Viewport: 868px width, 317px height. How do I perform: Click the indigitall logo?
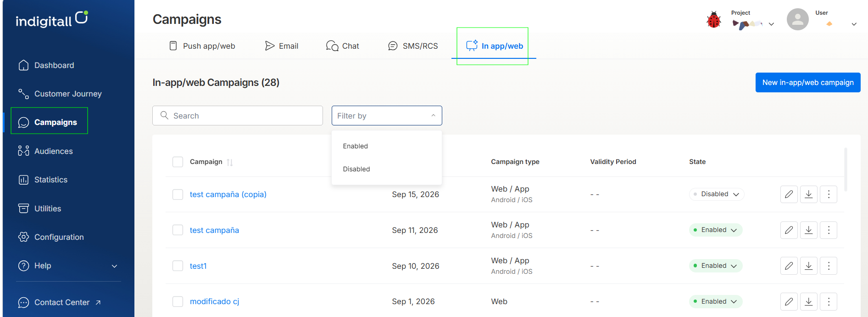[52, 19]
